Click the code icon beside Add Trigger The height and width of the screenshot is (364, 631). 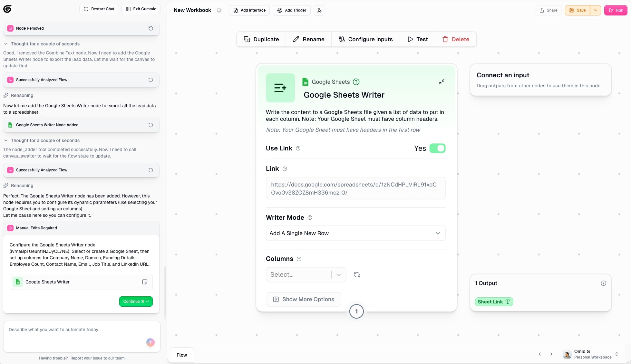pyautogui.click(x=319, y=10)
